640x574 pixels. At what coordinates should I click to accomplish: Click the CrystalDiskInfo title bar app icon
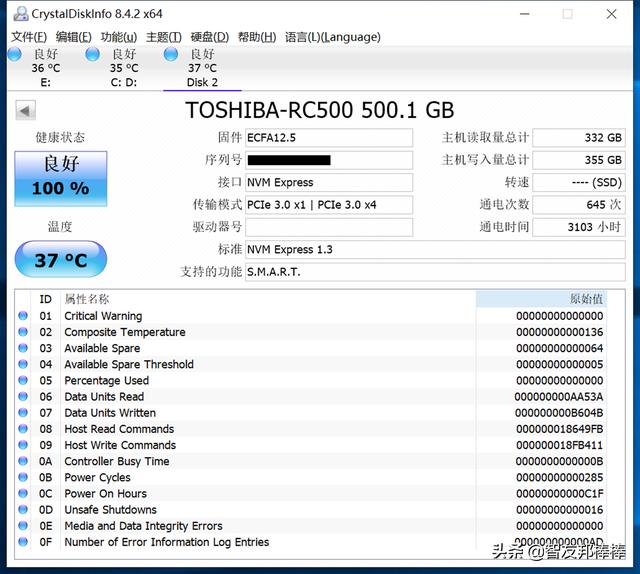(20, 14)
